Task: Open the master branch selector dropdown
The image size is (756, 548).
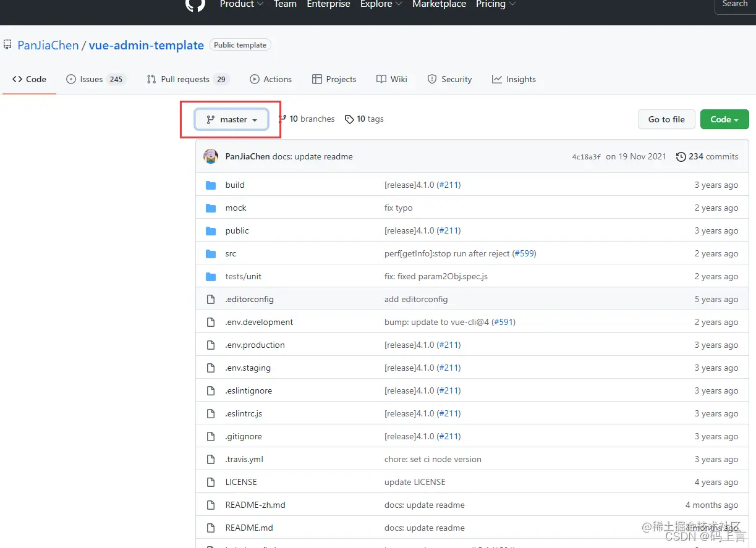Action: click(x=232, y=119)
